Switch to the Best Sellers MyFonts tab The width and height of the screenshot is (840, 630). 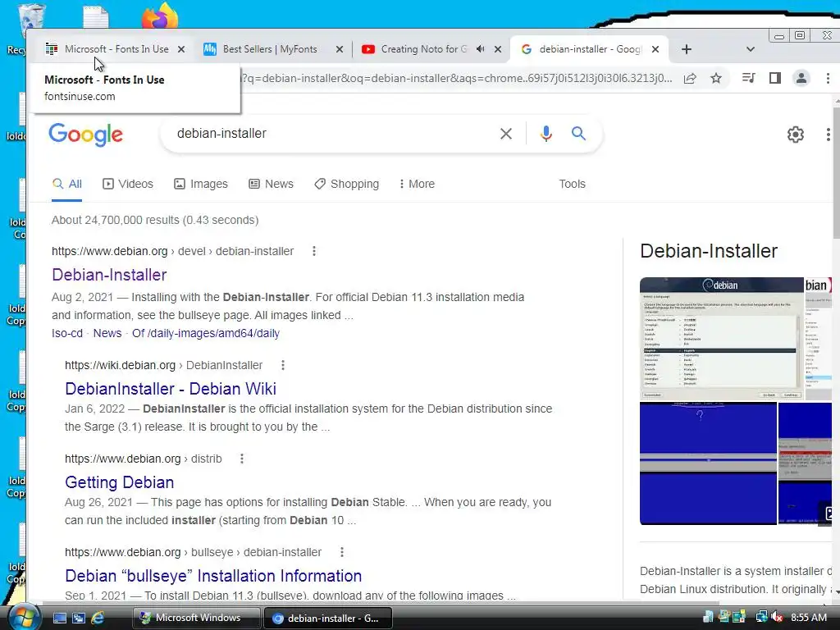269,49
